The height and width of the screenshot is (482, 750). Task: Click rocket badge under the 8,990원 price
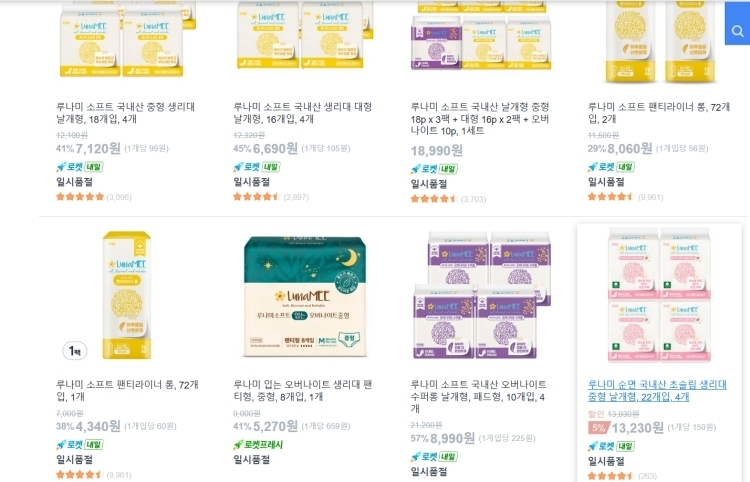435,456
